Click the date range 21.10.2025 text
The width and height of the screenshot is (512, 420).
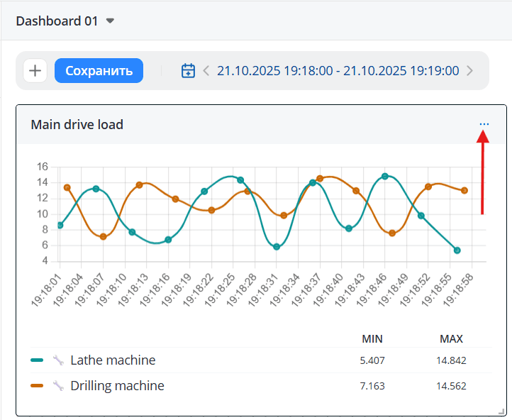pyautogui.click(x=338, y=71)
